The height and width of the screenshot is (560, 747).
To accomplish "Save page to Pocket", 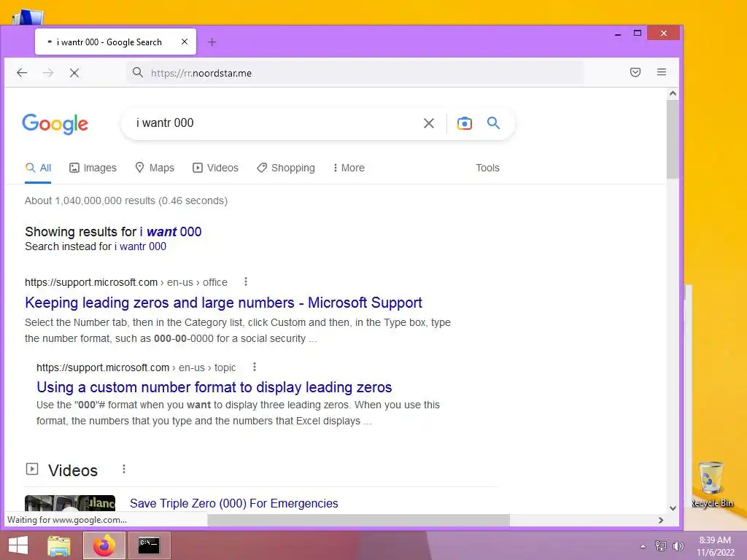I will [x=635, y=72].
